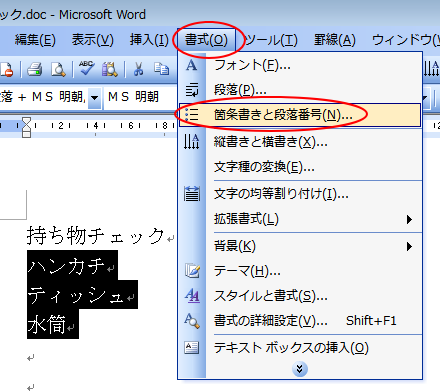Select 箇条書きと段落番号(N)... entry
This screenshot has height=392, width=440.
click(300, 115)
